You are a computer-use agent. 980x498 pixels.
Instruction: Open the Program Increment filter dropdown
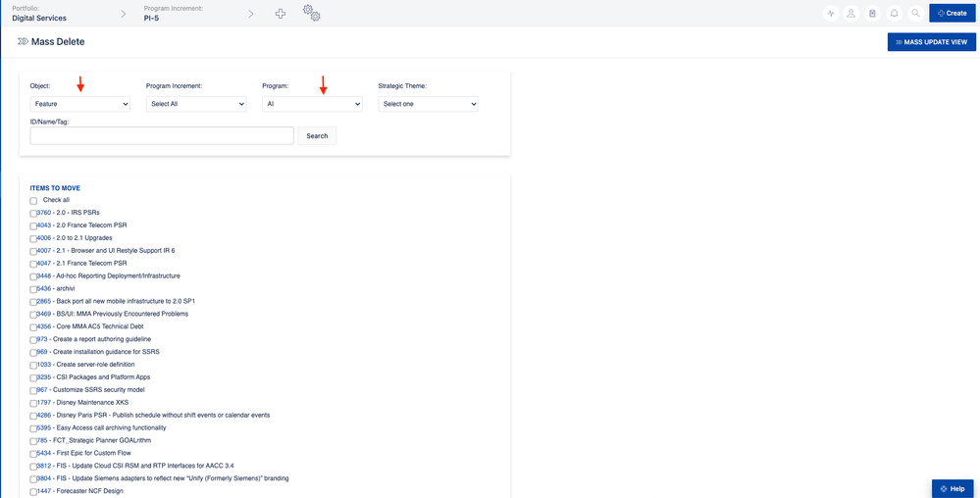point(196,104)
